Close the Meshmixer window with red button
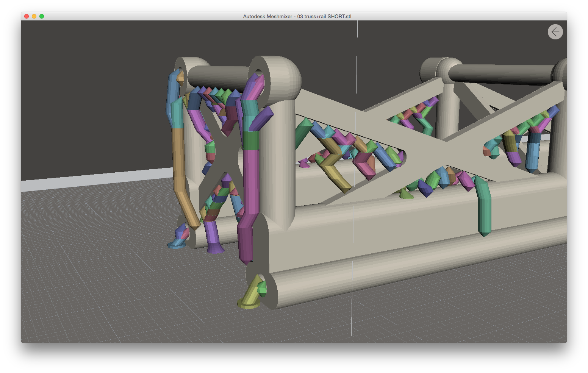Image resolution: width=588 pixels, height=373 pixels. coord(27,16)
